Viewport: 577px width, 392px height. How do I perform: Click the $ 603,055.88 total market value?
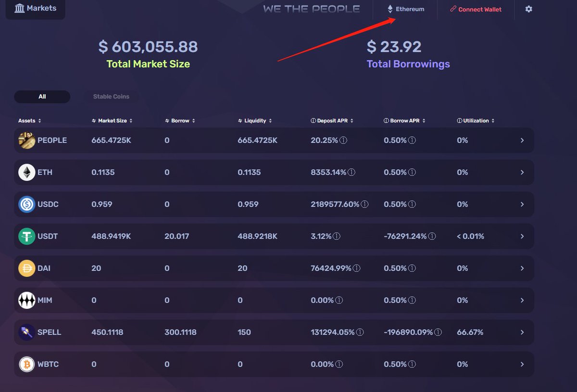(148, 47)
